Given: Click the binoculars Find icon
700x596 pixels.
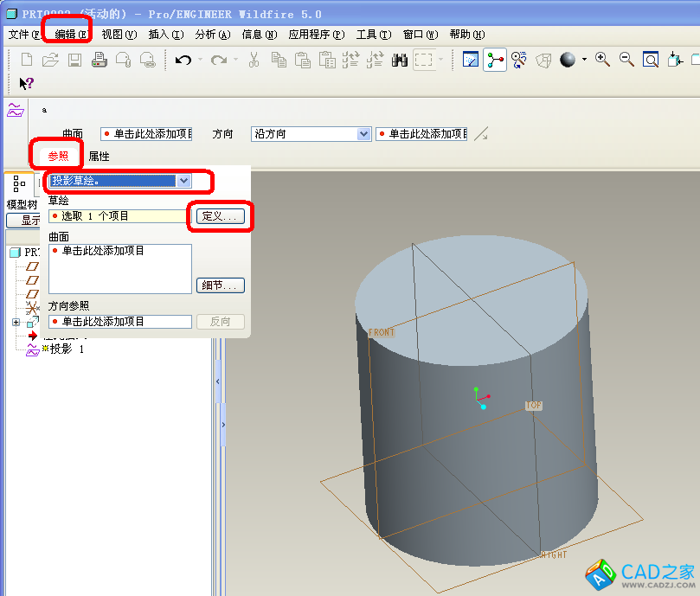Looking at the screenshot, I should (x=400, y=60).
